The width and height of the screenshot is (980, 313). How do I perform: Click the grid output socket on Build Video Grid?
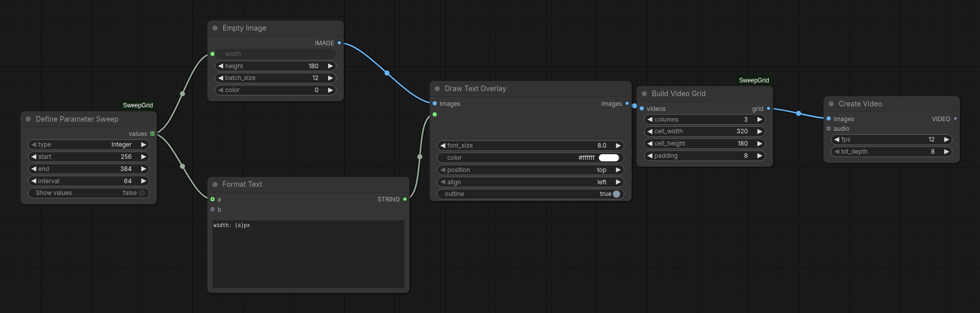(769, 108)
